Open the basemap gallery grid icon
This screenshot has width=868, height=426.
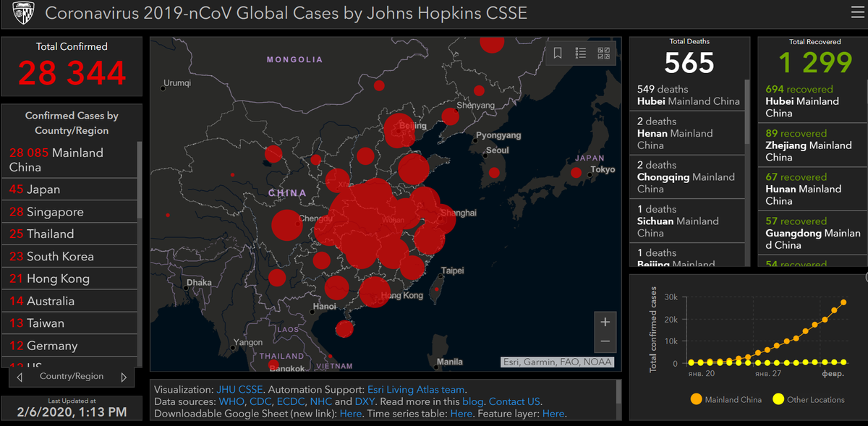(x=603, y=53)
